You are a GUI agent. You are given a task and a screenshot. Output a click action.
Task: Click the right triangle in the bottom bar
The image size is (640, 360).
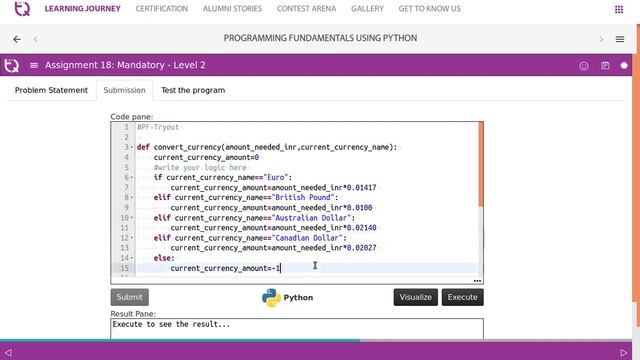tap(623, 352)
